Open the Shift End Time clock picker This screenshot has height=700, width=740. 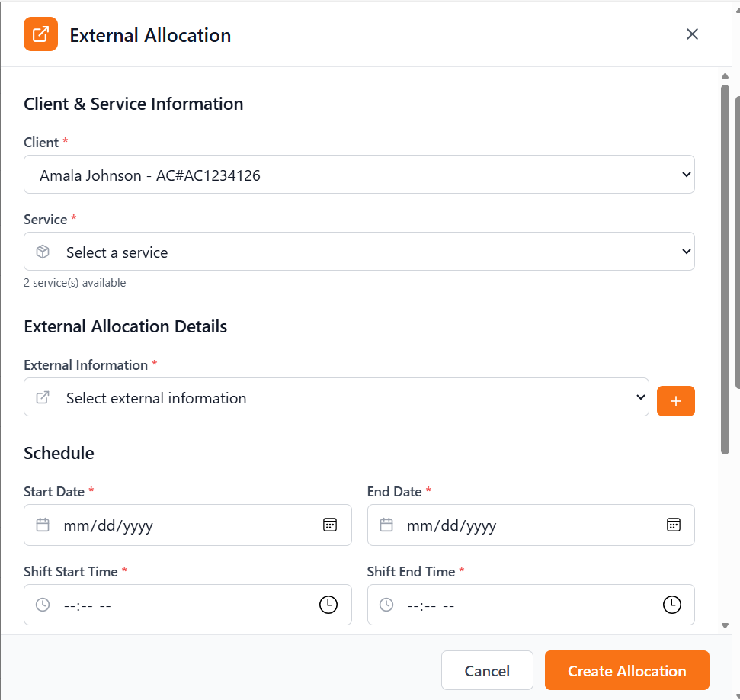coord(671,605)
